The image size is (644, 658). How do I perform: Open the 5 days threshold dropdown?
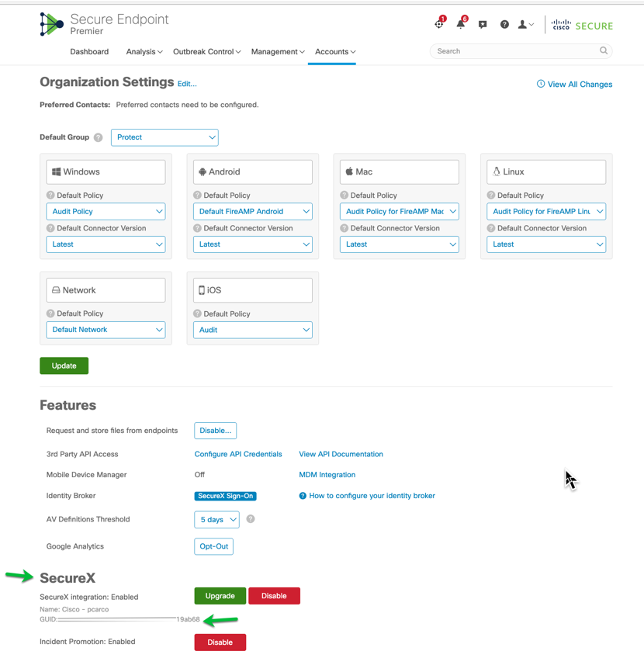coord(217,520)
